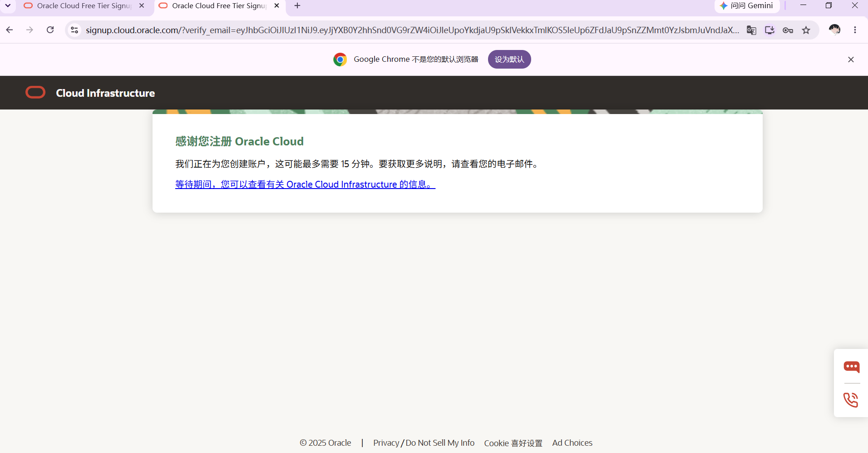Open the Privacy / Do Not Sell My Info link
Viewport: 868px width, 453px height.
point(424,443)
